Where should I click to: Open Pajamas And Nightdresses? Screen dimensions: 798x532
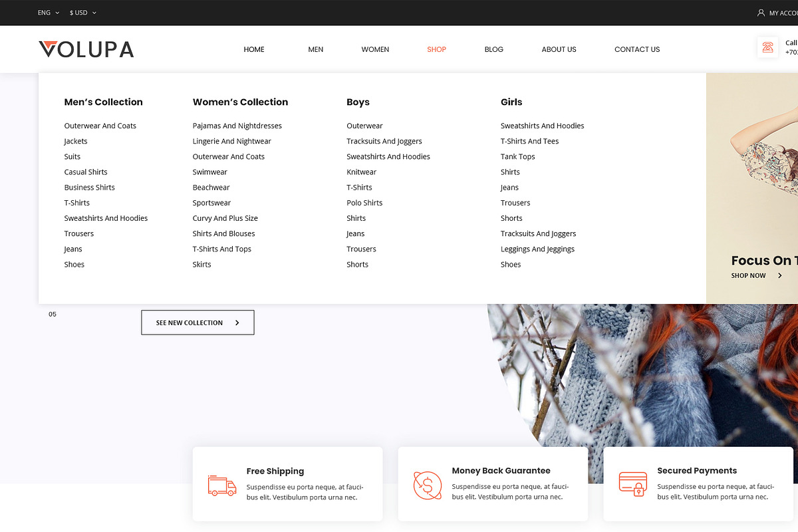tap(237, 126)
